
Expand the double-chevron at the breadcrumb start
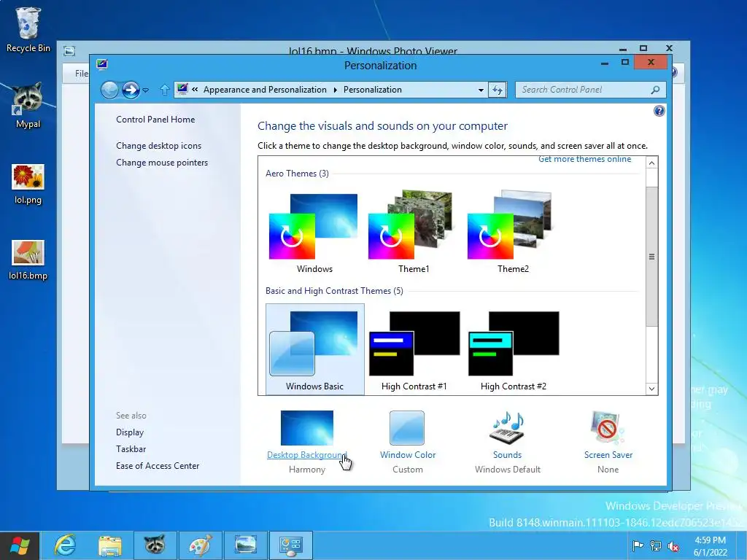(x=195, y=90)
